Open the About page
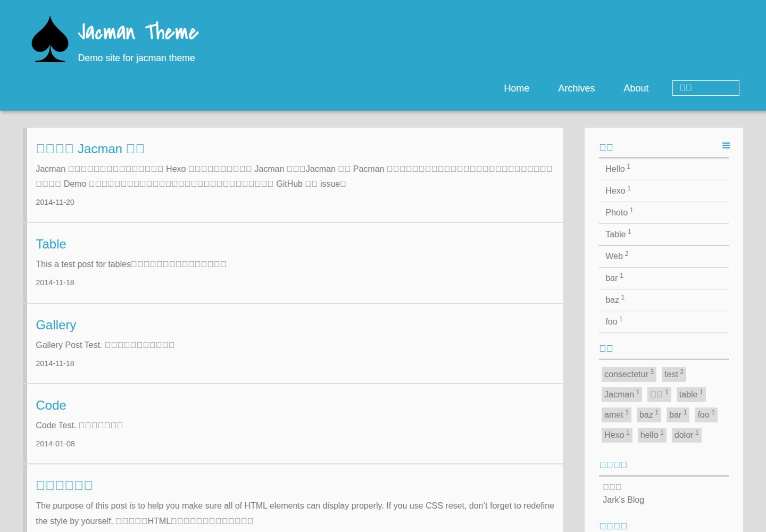The height and width of the screenshot is (532, 766). (636, 88)
